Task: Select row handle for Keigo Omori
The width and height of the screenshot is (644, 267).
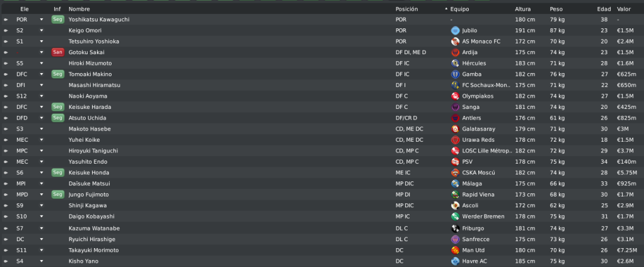Action: [6, 30]
